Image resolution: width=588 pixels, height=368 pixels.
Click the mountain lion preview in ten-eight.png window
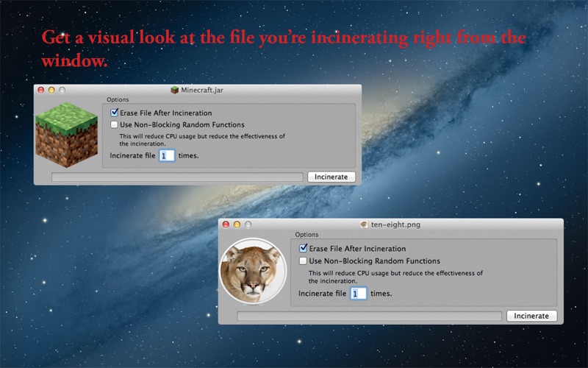click(253, 271)
